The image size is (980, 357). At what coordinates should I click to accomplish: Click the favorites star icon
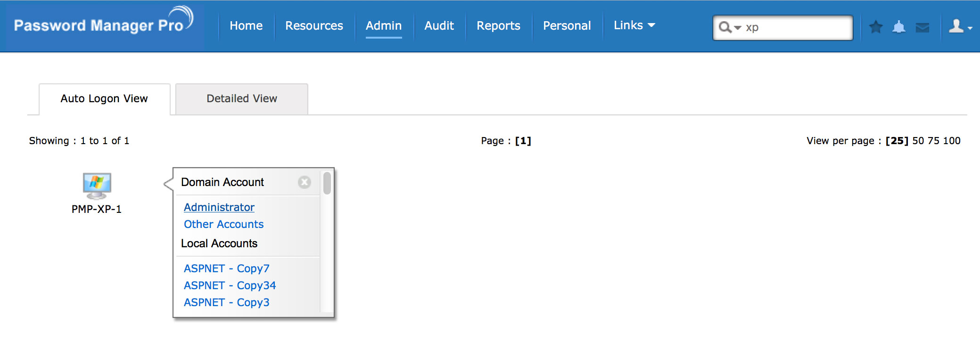click(876, 27)
